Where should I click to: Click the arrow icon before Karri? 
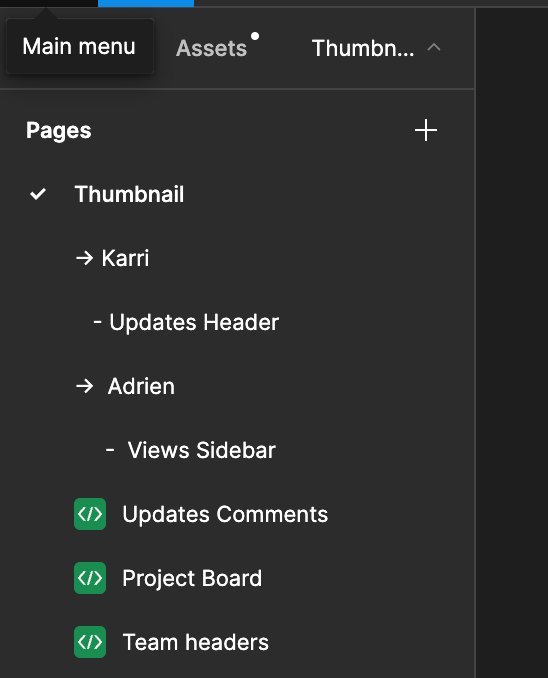[x=84, y=258]
